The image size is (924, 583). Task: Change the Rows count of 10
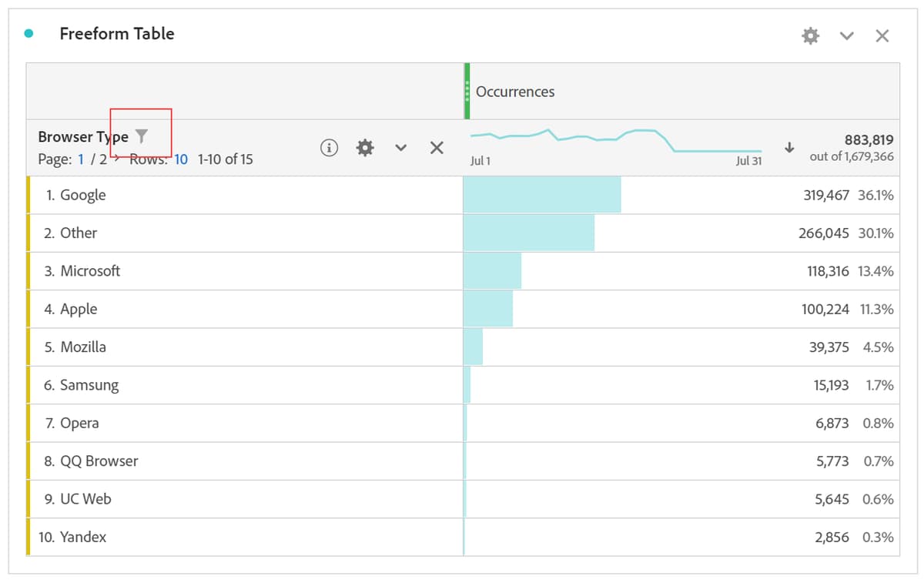click(180, 159)
